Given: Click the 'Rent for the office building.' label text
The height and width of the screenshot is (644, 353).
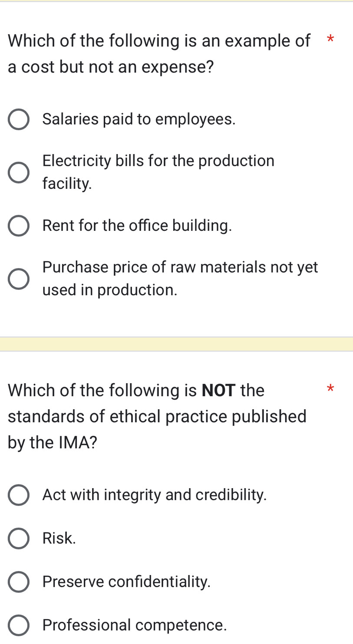Looking at the screenshot, I should tap(137, 226).
